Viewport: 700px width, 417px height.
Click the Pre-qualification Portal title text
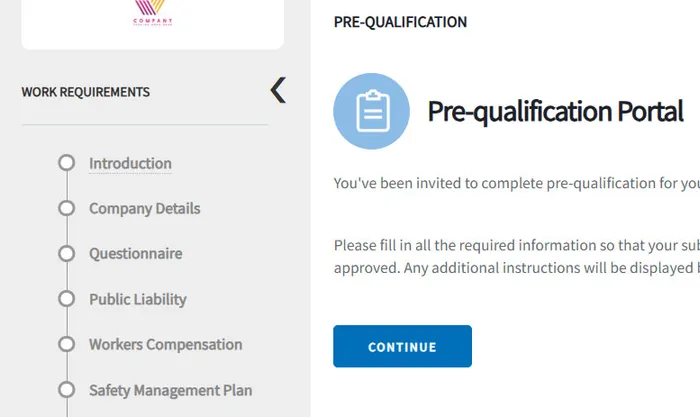pos(555,111)
